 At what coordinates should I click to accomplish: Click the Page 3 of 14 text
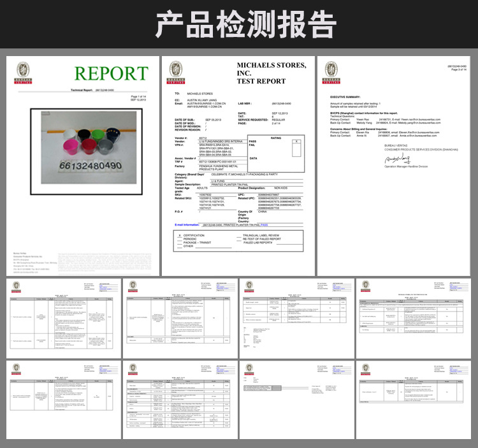[459, 70]
